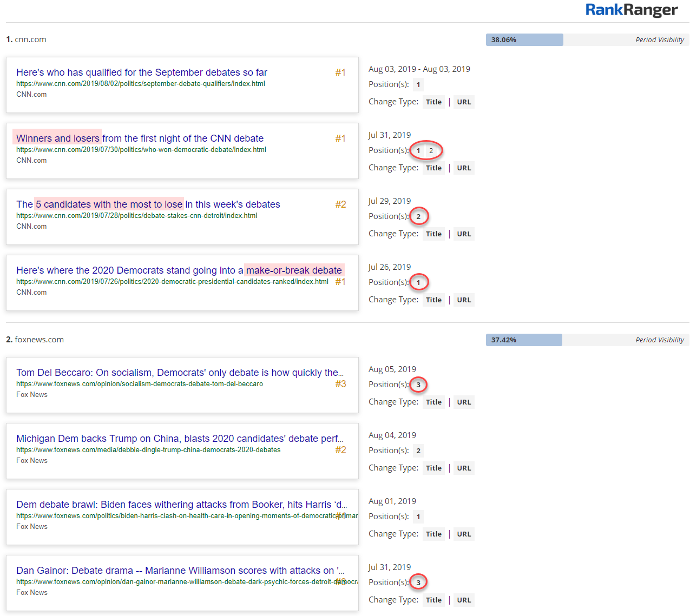Click the who-won-democratic-debate CNN URL

[x=141, y=150]
